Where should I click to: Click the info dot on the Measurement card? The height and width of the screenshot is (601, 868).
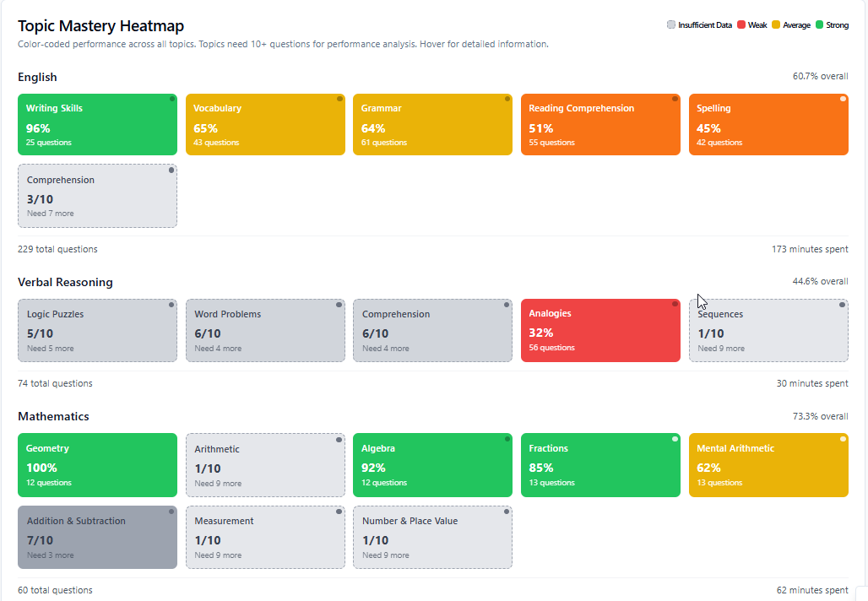click(x=339, y=512)
